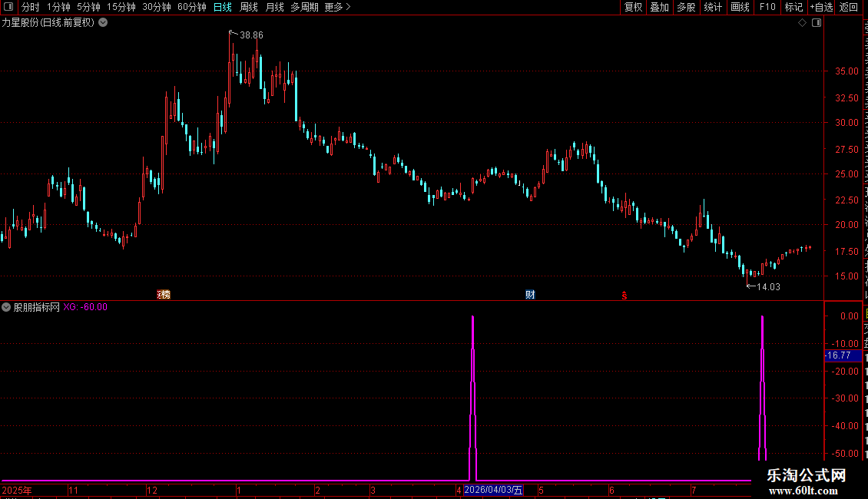The image size is (868, 499).
Task: Click the 7 month marker on the time axis
Action: (x=693, y=490)
